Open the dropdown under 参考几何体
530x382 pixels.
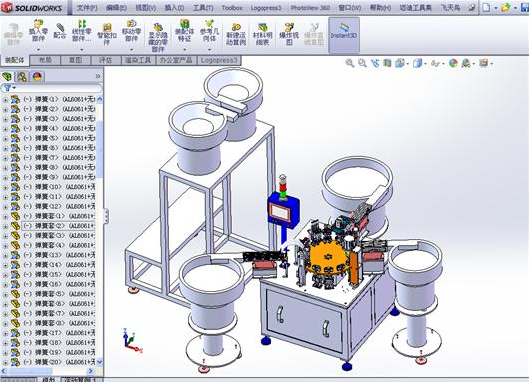[209, 50]
